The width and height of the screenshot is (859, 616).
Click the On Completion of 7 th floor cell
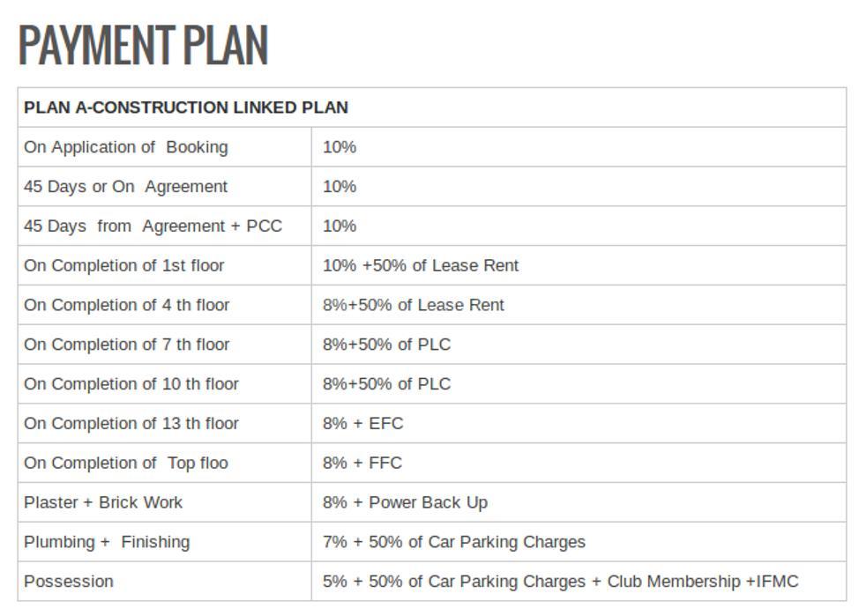tap(127, 345)
